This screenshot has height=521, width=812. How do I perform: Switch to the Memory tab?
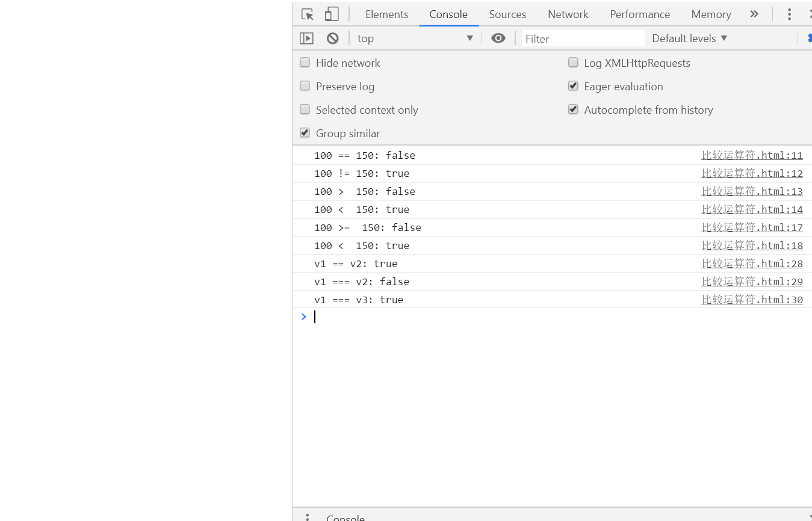pos(711,14)
